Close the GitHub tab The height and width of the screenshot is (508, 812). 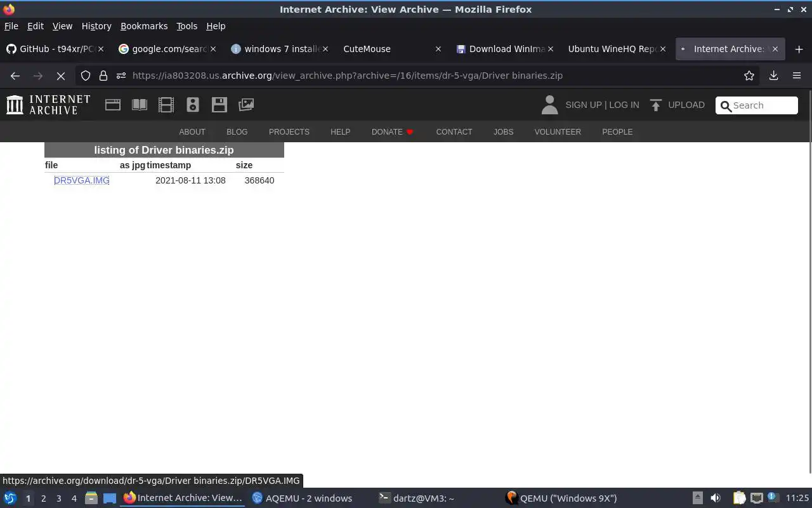(101, 49)
